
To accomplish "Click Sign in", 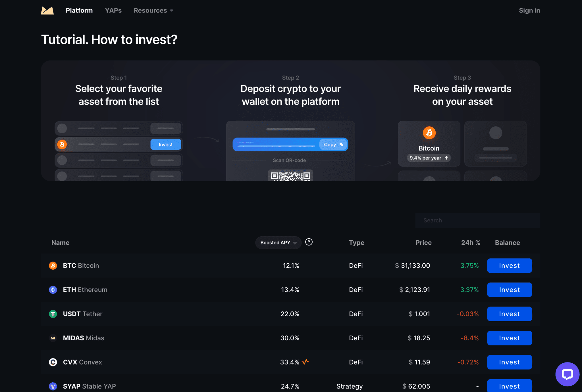I will [529, 11].
